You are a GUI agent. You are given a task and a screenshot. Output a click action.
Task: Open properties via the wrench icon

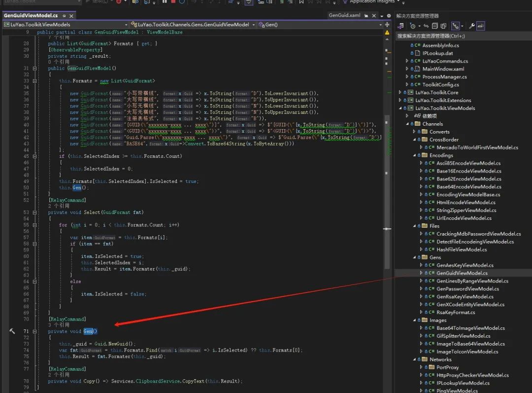pyautogui.click(x=471, y=26)
